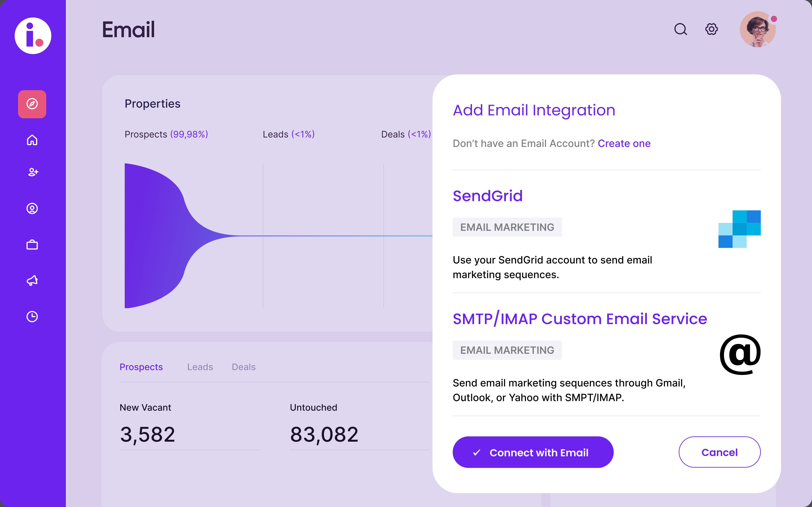This screenshot has width=812, height=507.
Task: Click the compass icon in sidebar
Action: pos(32,104)
